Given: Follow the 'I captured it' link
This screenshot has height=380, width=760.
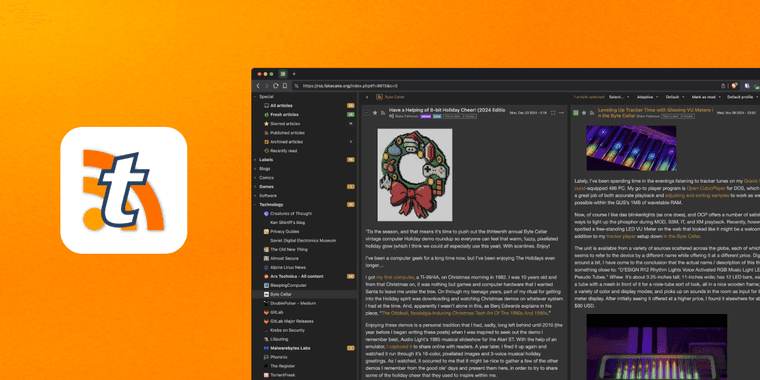Looking at the screenshot, I should (399, 347).
